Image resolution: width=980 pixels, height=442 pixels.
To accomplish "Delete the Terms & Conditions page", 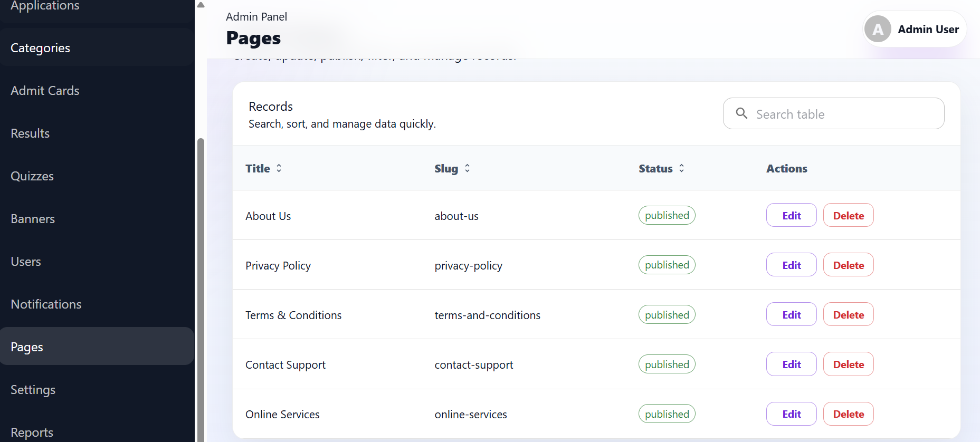I will tap(848, 314).
